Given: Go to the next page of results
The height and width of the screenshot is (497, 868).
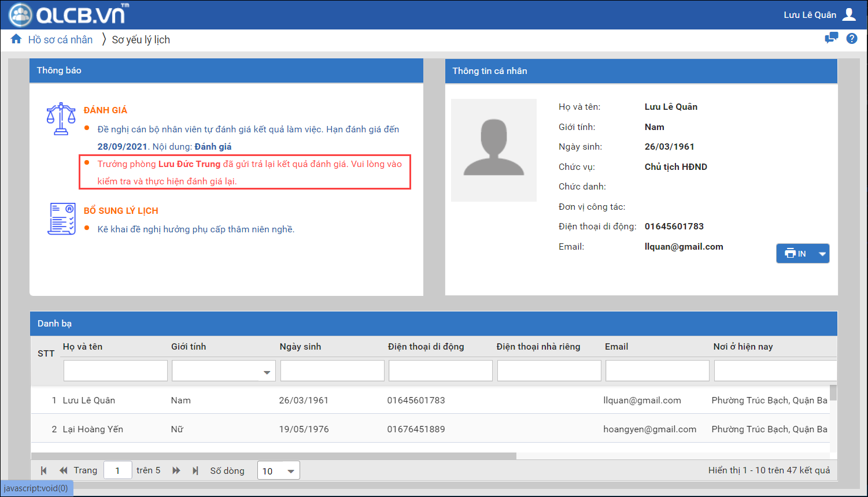Looking at the screenshot, I should (176, 470).
